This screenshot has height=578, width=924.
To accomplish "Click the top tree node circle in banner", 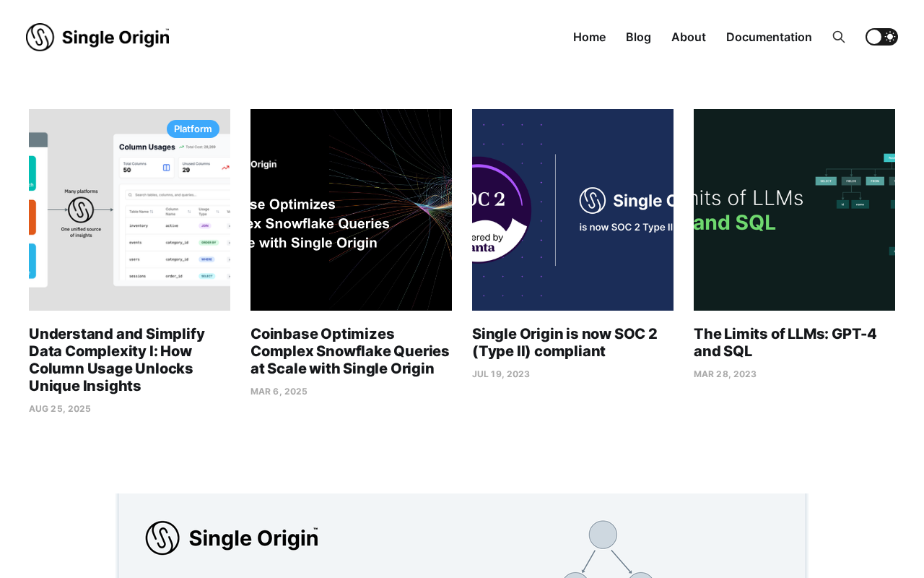I will point(603,535).
